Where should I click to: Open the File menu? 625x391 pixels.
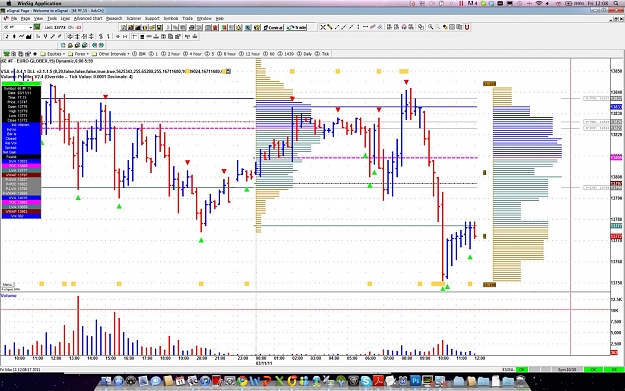coord(14,18)
